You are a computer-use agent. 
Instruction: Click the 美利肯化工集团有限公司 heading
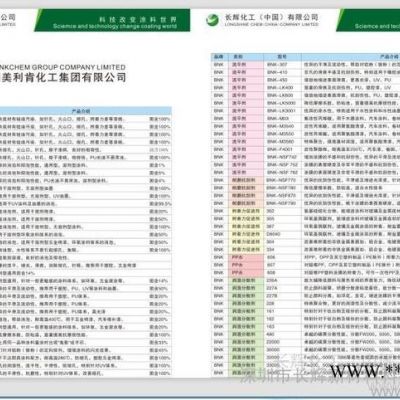pos(64,78)
